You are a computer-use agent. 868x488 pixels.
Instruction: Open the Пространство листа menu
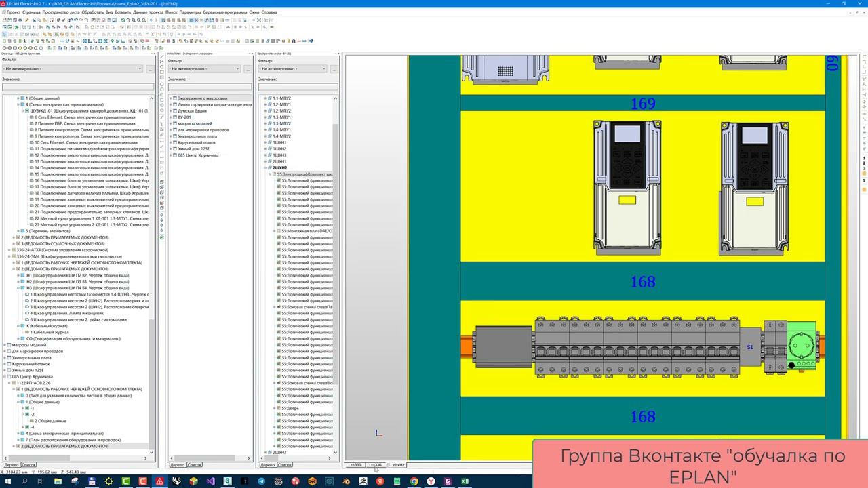coord(61,12)
